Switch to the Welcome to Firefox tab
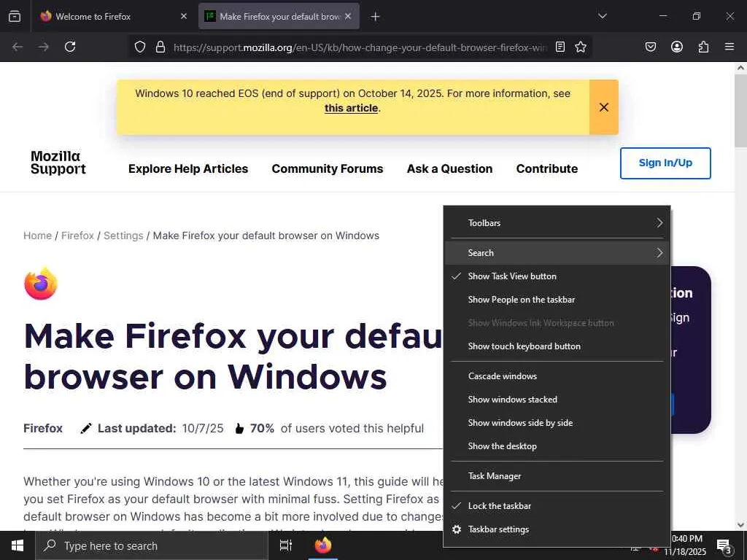Image resolution: width=747 pixels, height=560 pixels. 113,16
